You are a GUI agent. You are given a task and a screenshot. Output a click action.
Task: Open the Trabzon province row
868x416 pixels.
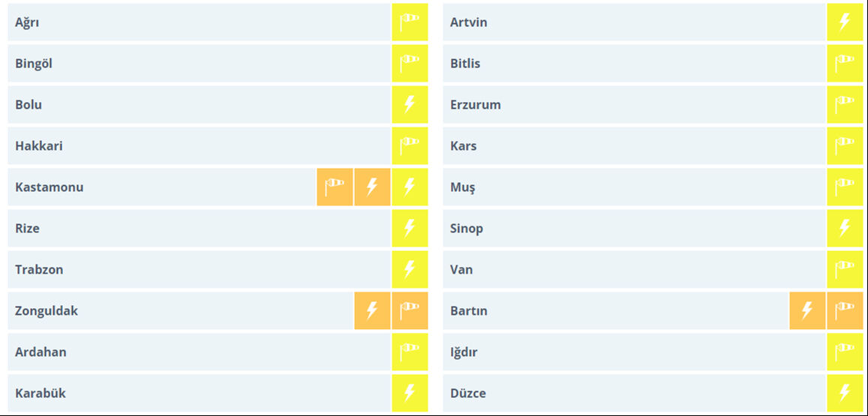coord(38,270)
